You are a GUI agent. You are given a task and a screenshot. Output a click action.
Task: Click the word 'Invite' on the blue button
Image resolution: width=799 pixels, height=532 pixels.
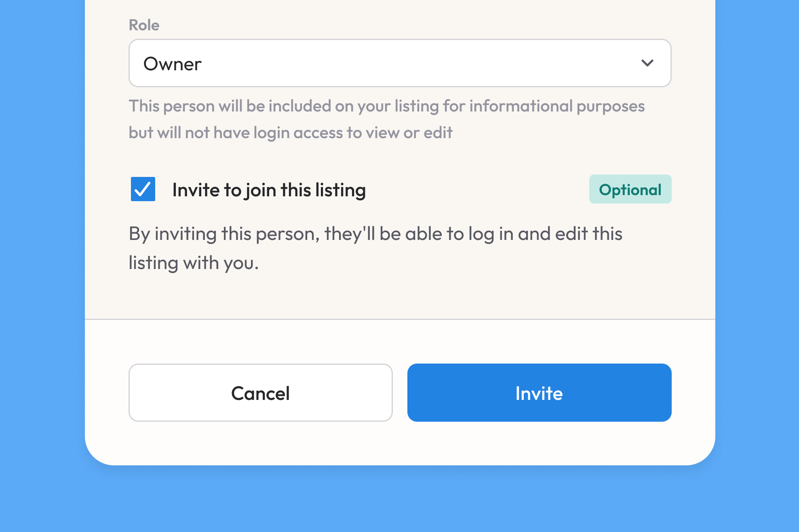point(539,393)
